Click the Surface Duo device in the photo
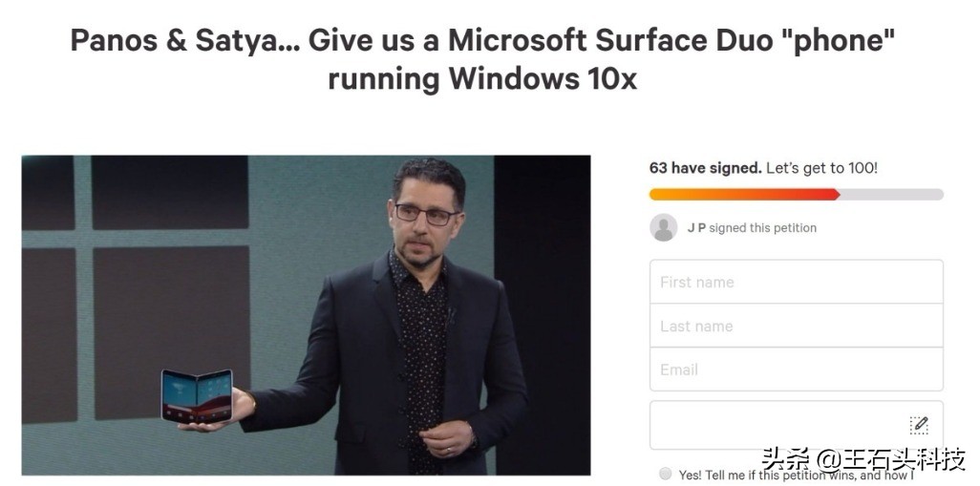Image resolution: width=980 pixels, height=486 pixels. point(197,395)
